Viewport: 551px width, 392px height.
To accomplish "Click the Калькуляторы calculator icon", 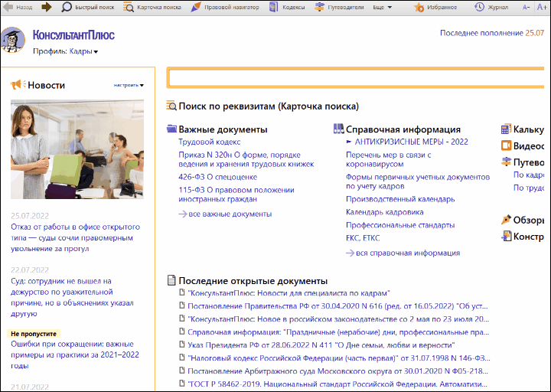I will [x=506, y=129].
